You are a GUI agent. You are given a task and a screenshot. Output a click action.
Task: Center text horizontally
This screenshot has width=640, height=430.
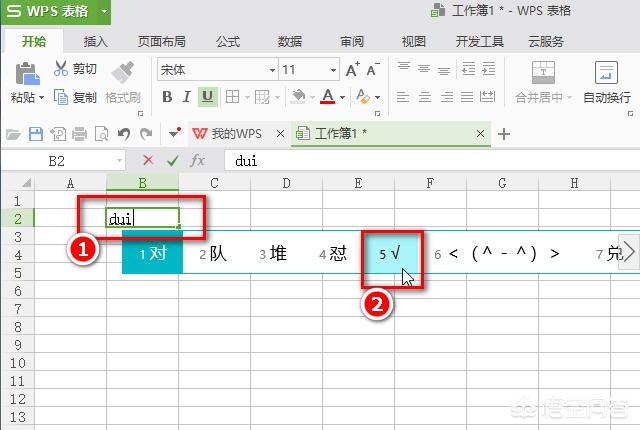[x=424, y=97]
